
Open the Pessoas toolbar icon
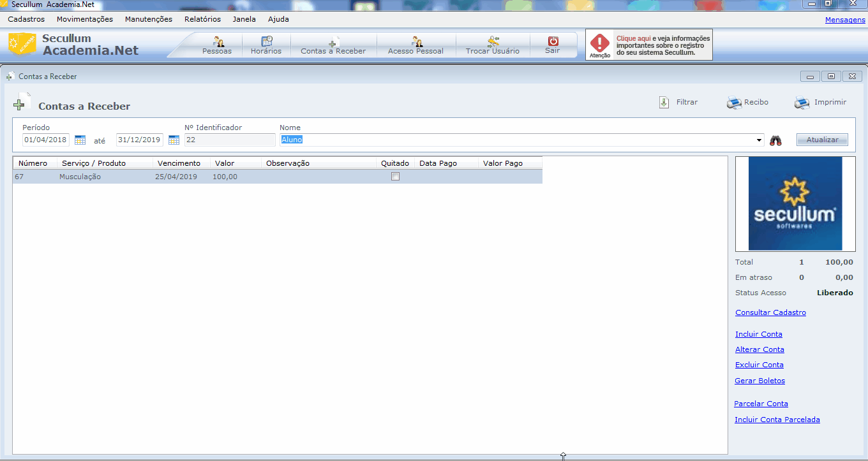(217, 42)
